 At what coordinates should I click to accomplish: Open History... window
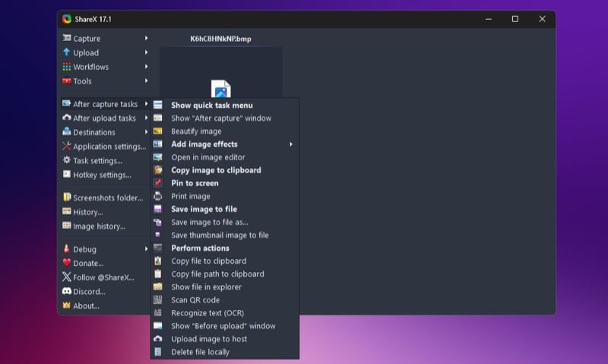pos(88,212)
